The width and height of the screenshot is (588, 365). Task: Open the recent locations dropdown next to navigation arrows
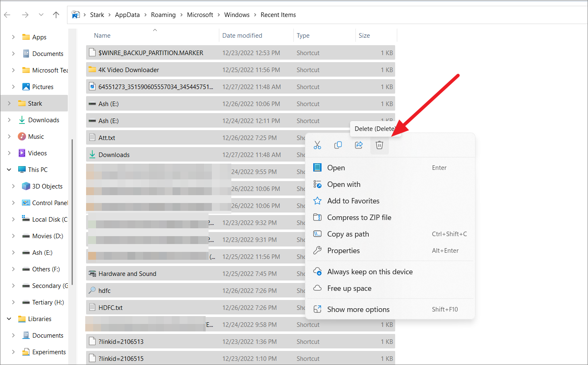pyautogui.click(x=40, y=15)
